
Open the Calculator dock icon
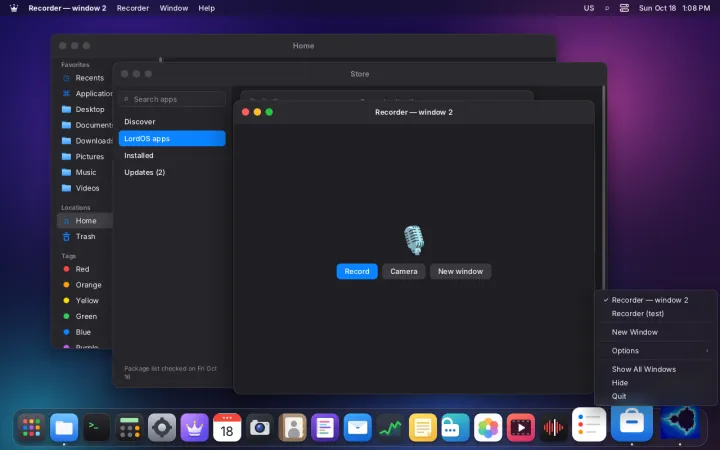129,428
